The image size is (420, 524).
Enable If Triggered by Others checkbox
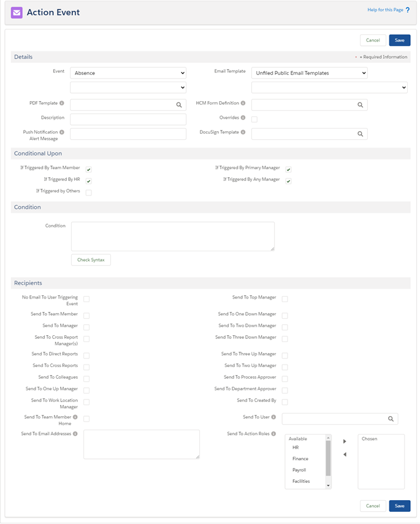tap(89, 192)
